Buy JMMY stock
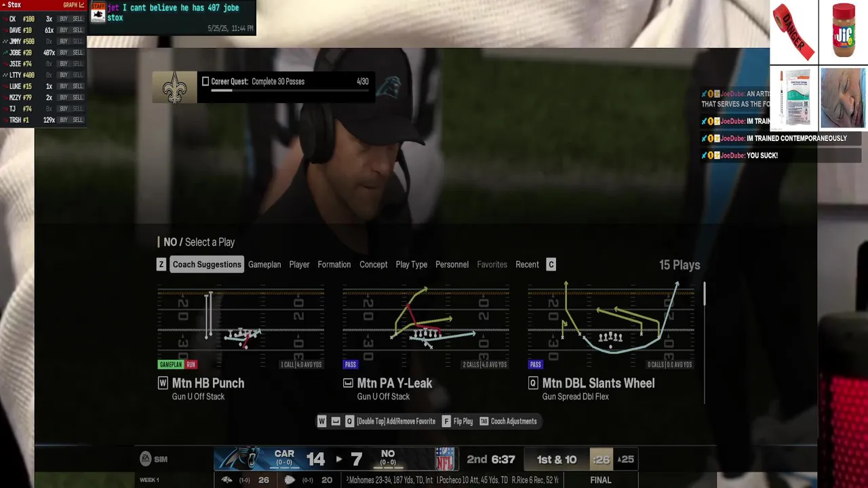The height and width of the screenshot is (488, 868). 63,41
